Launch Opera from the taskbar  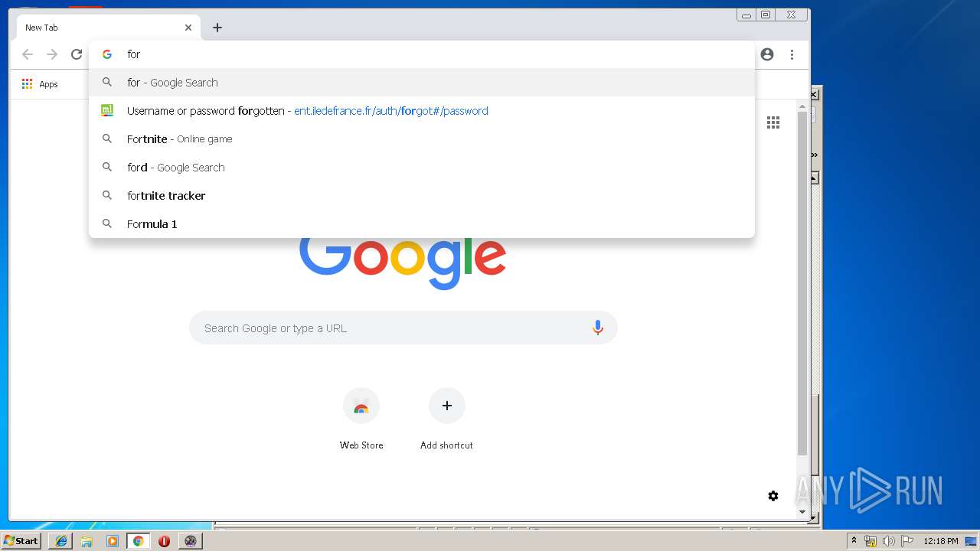[165, 541]
